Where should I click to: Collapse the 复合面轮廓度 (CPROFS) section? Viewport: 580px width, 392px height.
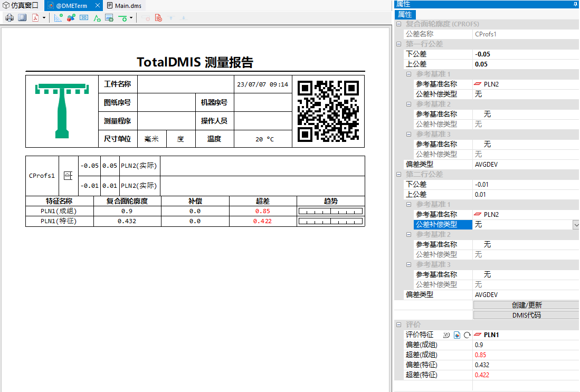399,24
